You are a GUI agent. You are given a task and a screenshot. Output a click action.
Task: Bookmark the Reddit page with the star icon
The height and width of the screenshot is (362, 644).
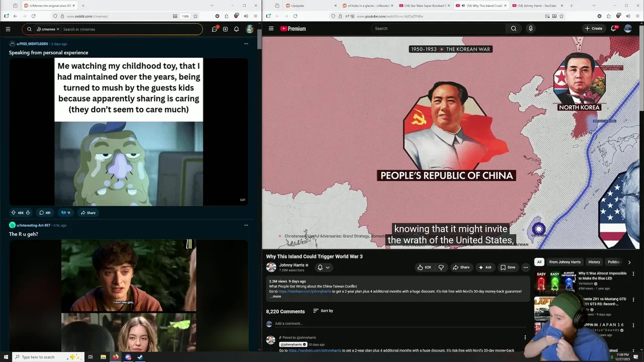tap(196, 16)
